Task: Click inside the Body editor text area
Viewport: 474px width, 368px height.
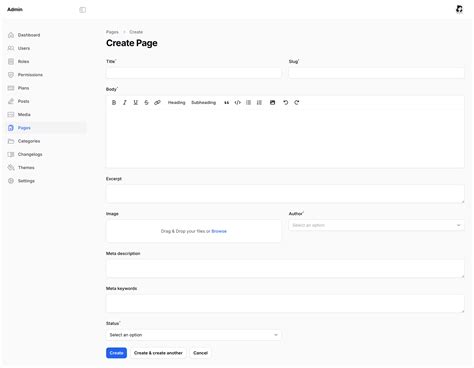Action: 285,138
